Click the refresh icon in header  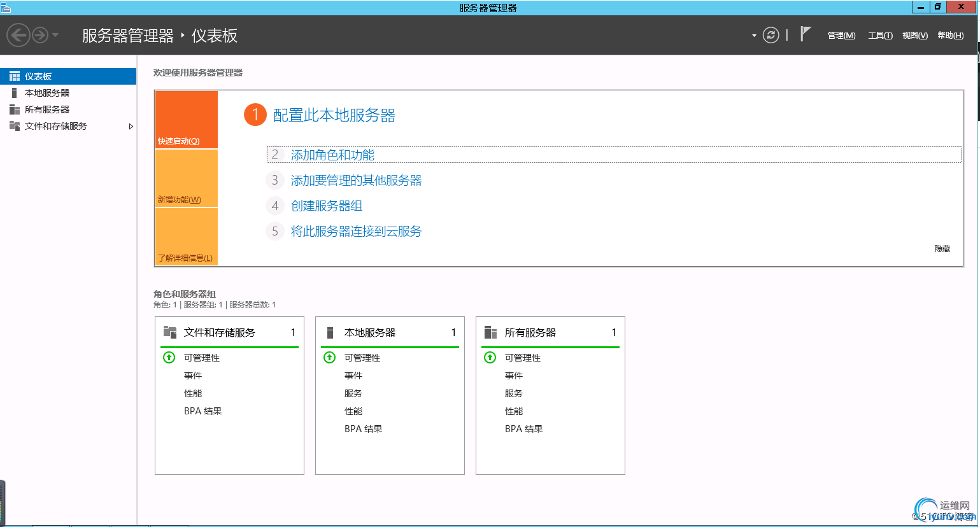point(771,35)
